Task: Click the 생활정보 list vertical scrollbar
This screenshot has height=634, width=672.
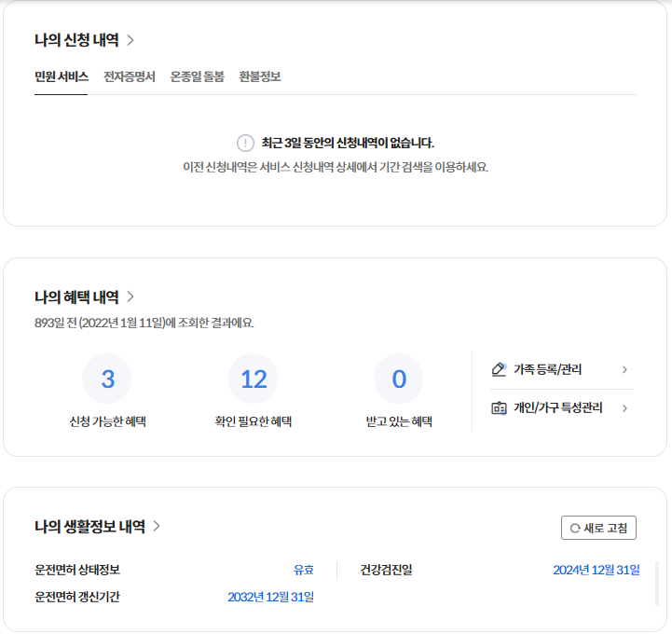Action: coord(656,584)
